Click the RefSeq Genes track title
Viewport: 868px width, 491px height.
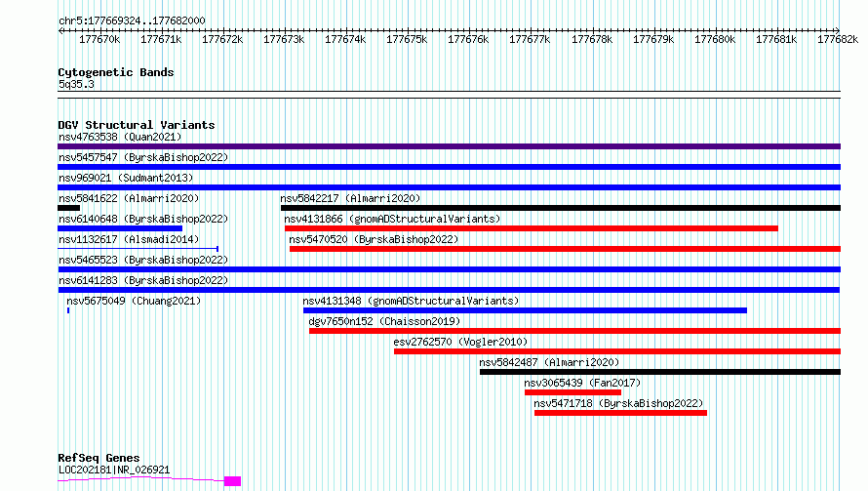[99, 458]
